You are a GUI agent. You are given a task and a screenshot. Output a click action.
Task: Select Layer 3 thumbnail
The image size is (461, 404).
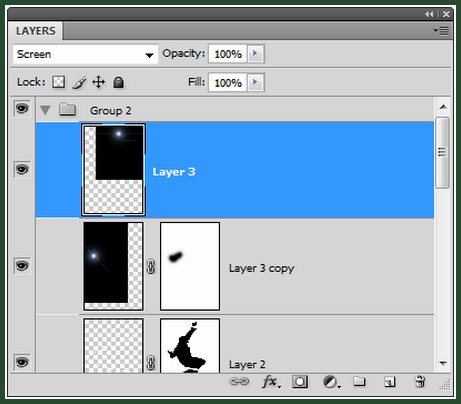point(113,169)
